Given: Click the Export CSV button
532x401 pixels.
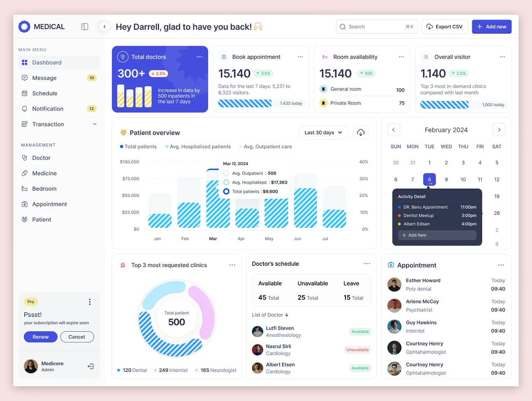Looking at the screenshot, I should point(444,27).
